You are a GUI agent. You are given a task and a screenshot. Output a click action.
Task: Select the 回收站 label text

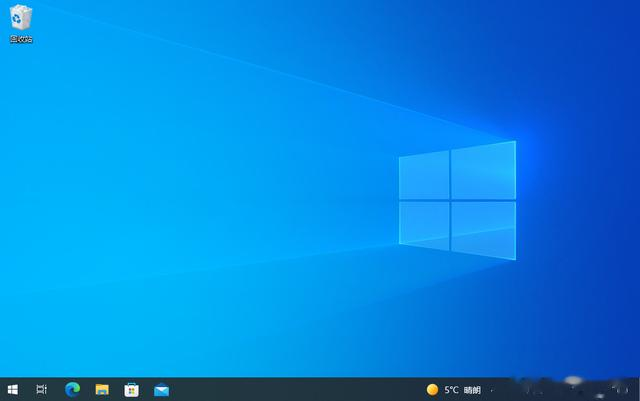21,39
